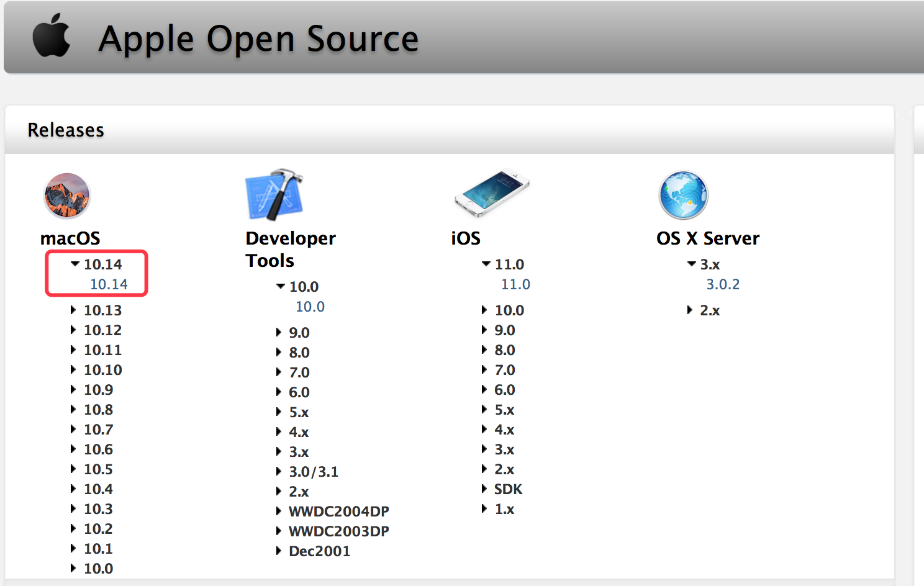Expand OS X Server 2.x versions
924x586 pixels.
(689, 310)
